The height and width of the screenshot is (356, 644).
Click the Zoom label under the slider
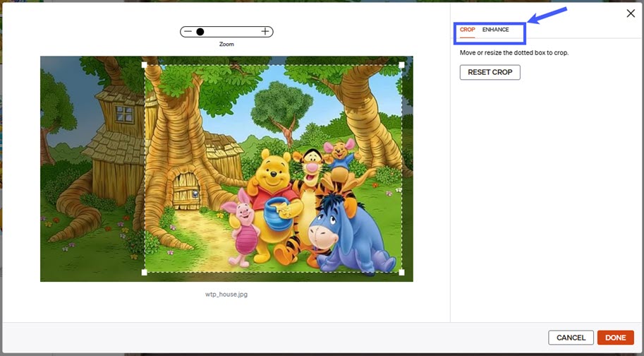(226, 44)
